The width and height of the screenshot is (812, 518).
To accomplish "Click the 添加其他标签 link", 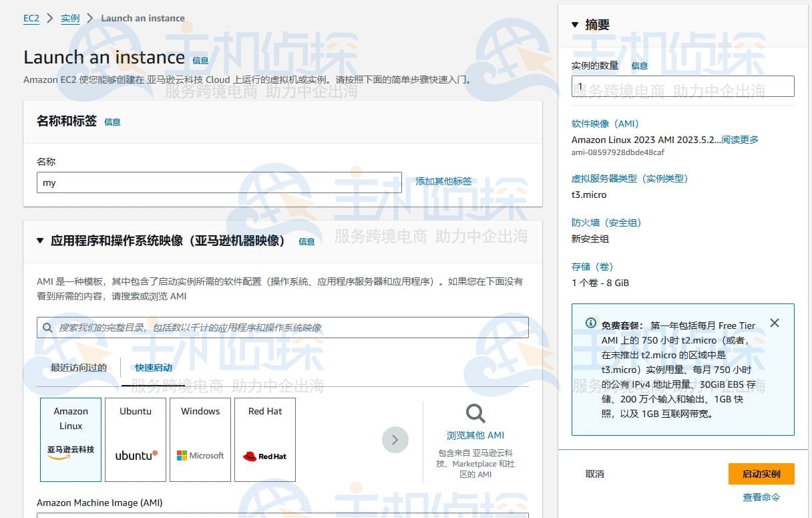I will coord(443,181).
